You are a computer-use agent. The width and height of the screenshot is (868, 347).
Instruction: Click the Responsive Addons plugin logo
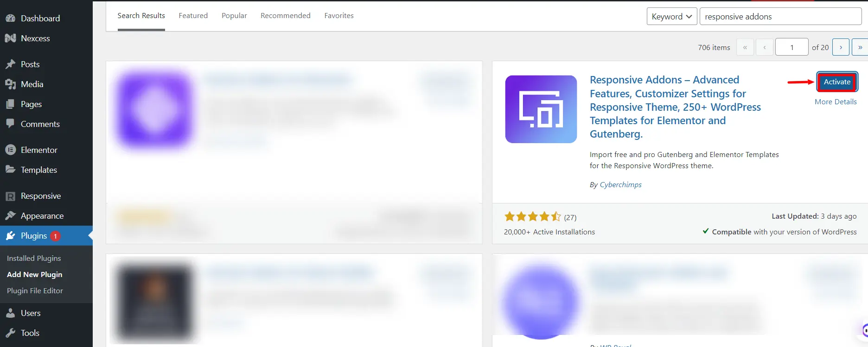click(541, 109)
